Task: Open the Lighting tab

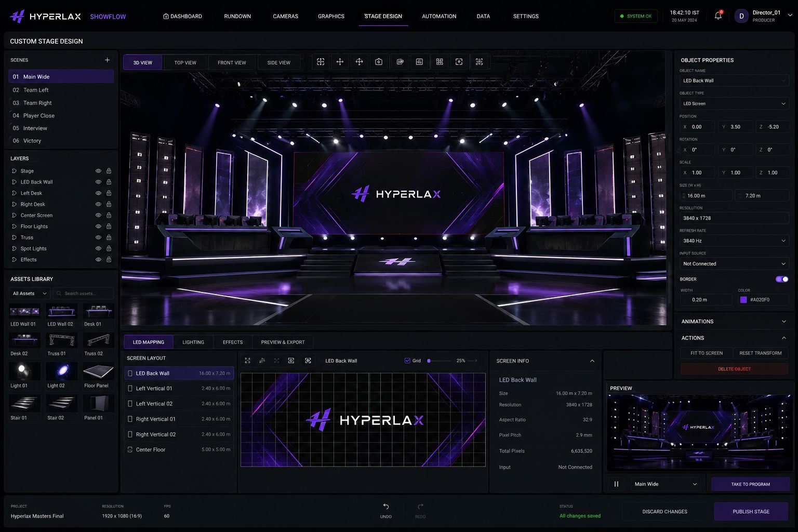Action: (x=193, y=342)
